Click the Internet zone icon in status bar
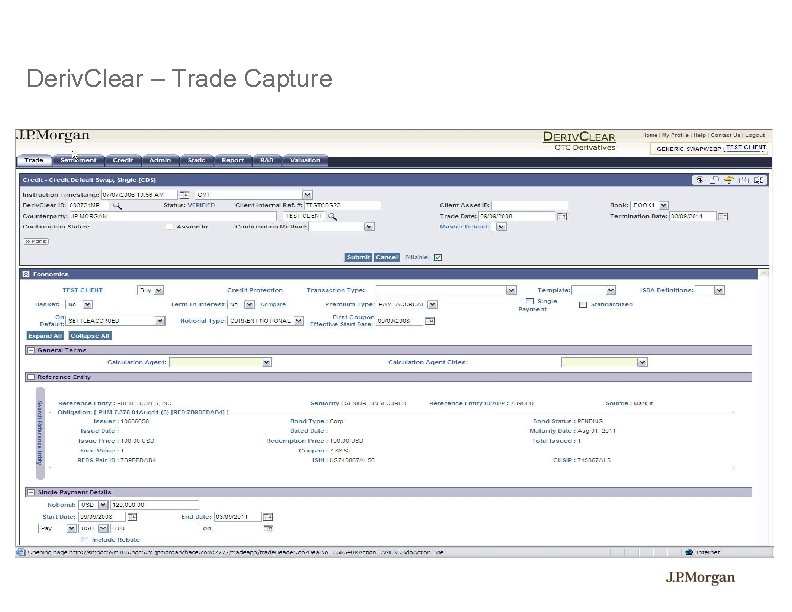792x612 pixels. tap(688, 552)
